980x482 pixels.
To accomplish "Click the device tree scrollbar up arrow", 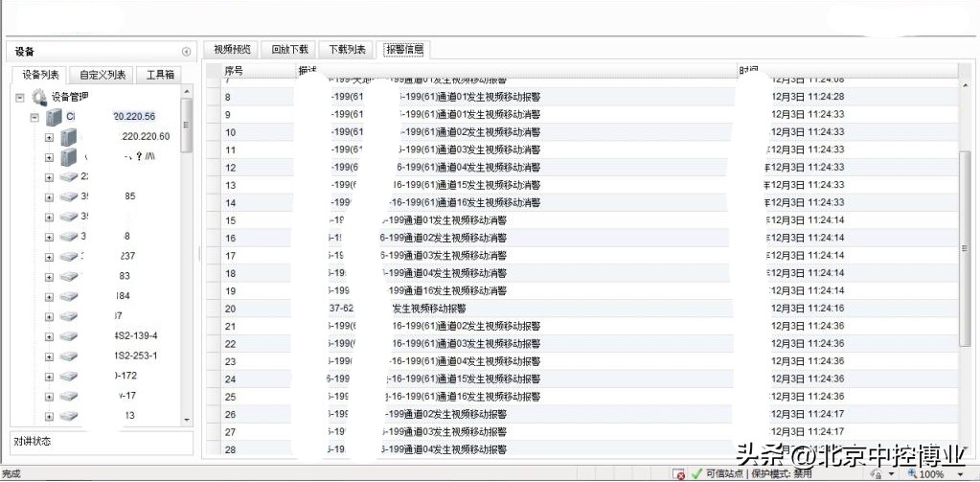I will pos(186,91).
